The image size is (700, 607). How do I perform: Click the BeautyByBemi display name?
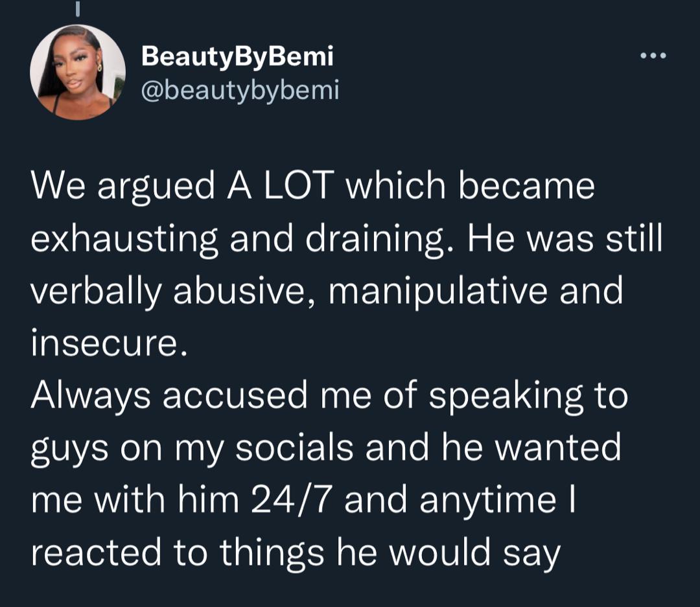237,57
